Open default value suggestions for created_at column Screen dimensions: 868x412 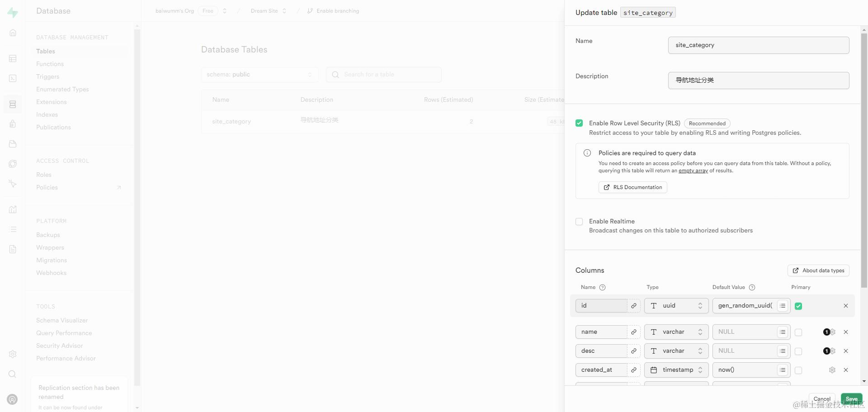coord(783,370)
